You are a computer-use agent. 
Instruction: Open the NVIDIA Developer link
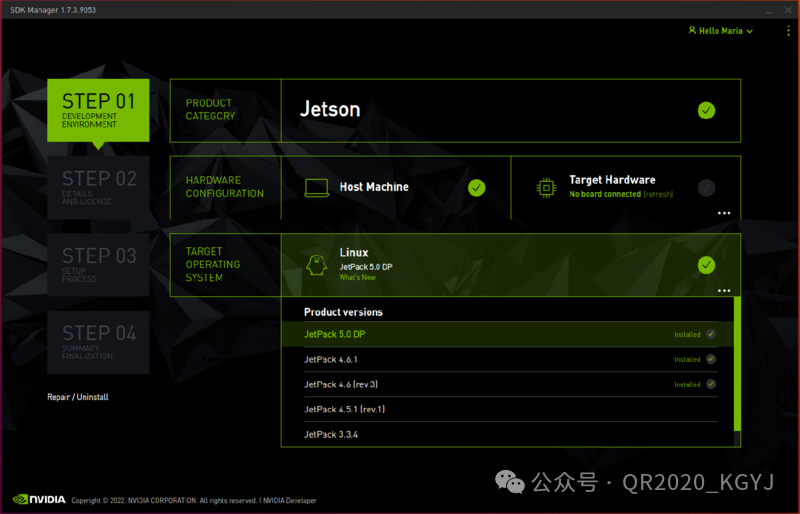pyautogui.click(x=290, y=501)
